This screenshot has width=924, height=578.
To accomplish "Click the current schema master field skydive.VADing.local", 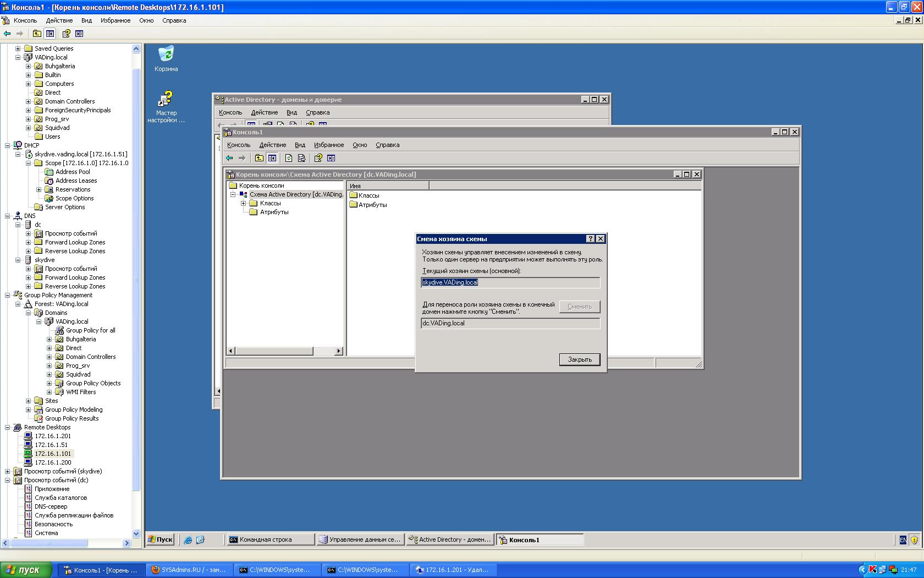I will [x=510, y=282].
